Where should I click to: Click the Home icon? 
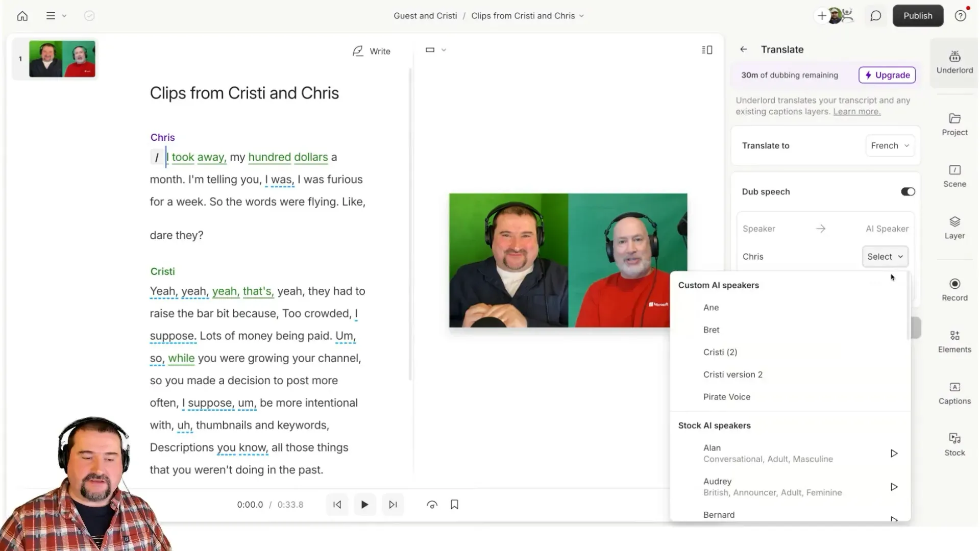point(22,16)
